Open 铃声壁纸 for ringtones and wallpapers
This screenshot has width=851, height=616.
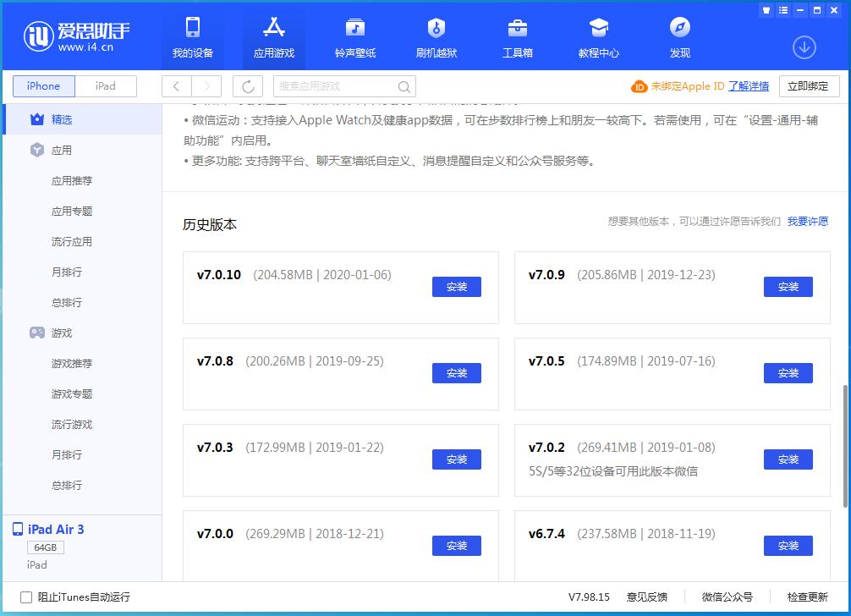click(354, 36)
